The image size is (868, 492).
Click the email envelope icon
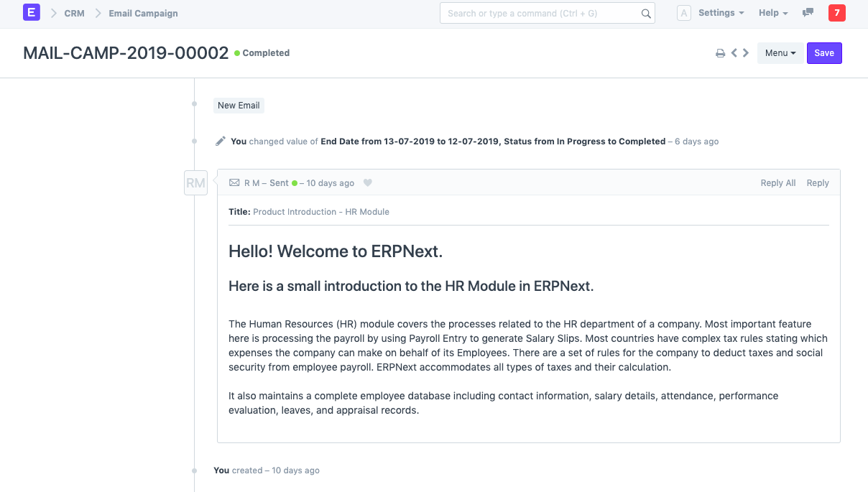(x=234, y=183)
